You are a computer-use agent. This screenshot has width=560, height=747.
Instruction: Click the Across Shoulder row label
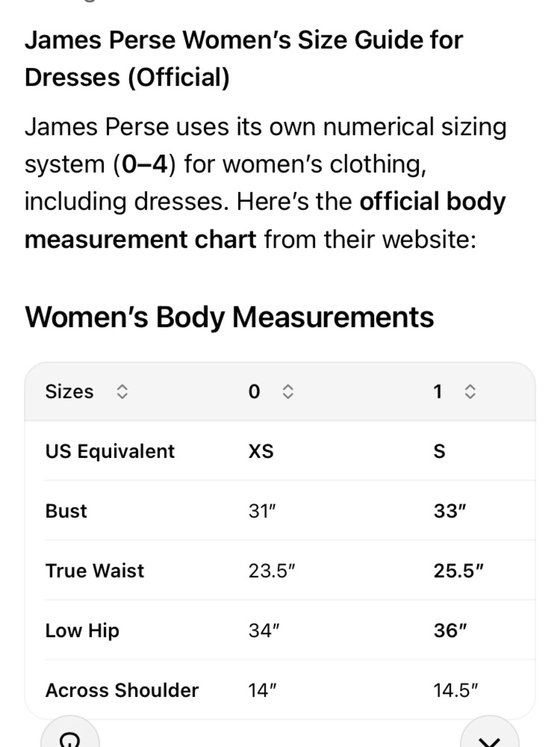122,690
